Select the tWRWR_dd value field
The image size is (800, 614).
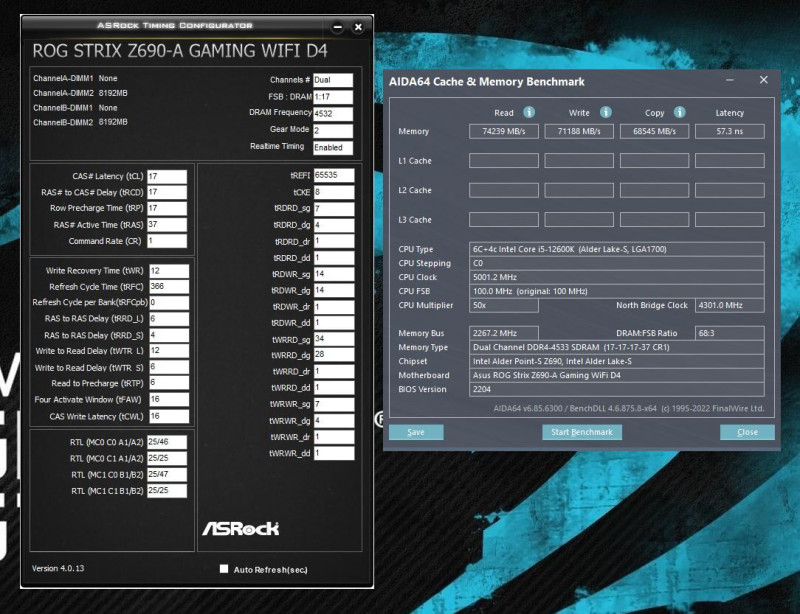[x=334, y=453]
